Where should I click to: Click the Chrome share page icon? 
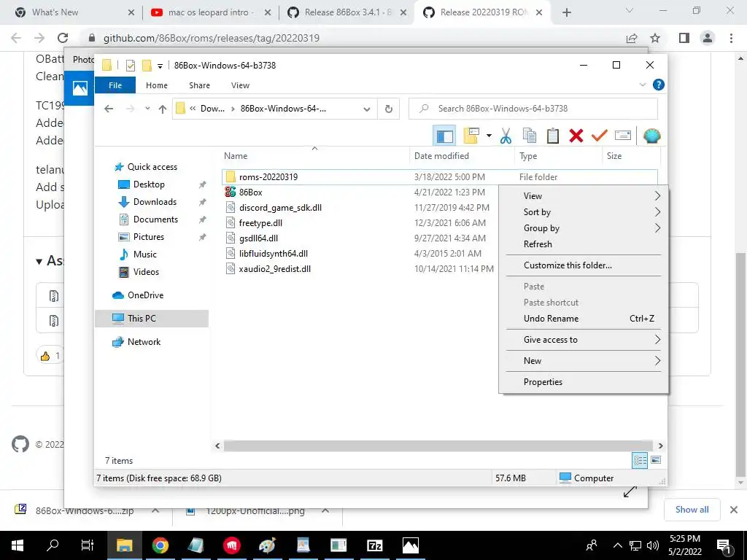point(632,38)
